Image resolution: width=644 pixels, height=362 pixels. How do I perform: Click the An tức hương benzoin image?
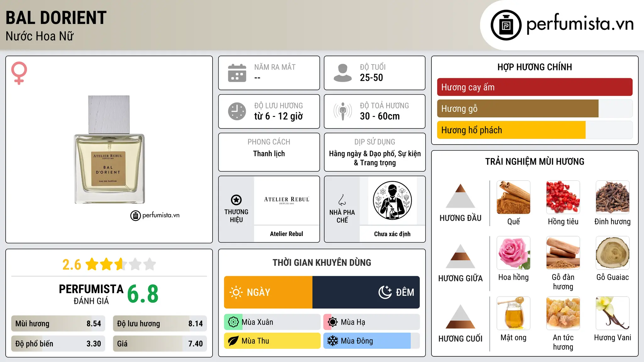563,313
